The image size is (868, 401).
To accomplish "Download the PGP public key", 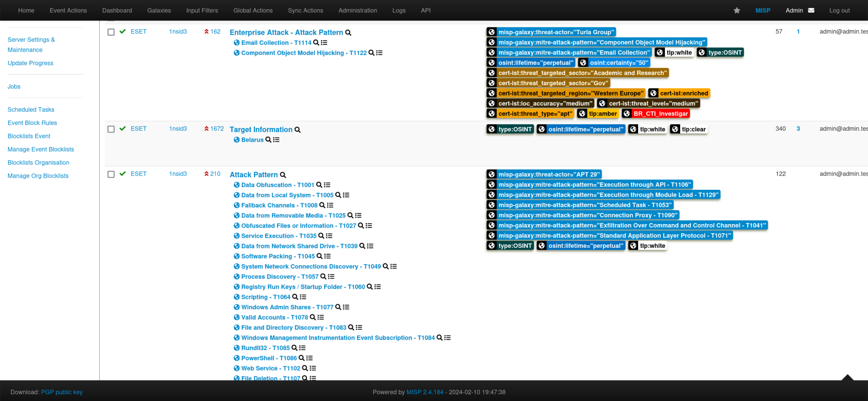I will pos(62,392).
